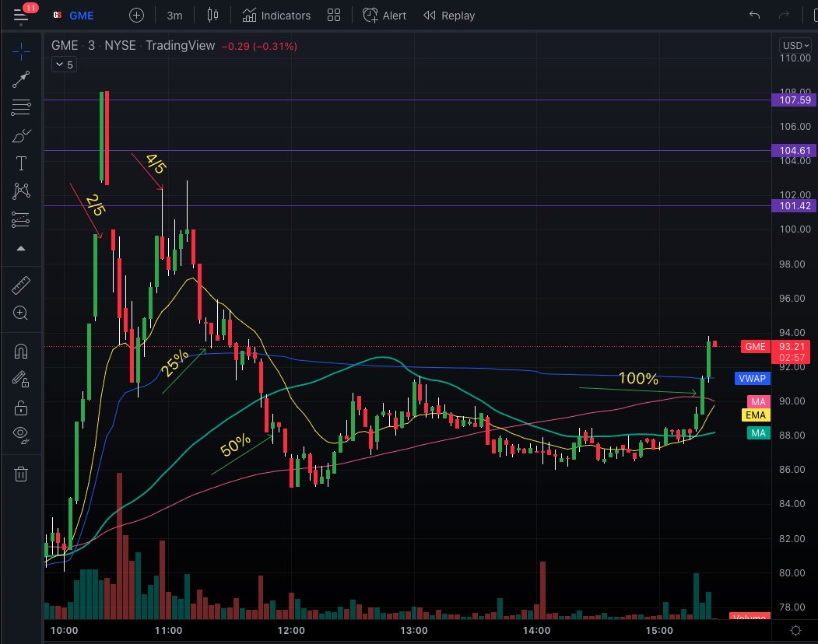The width and height of the screenshot is (818, 644).
Task: Click the 10:00 time axis label
Action: tap(64, 631)
